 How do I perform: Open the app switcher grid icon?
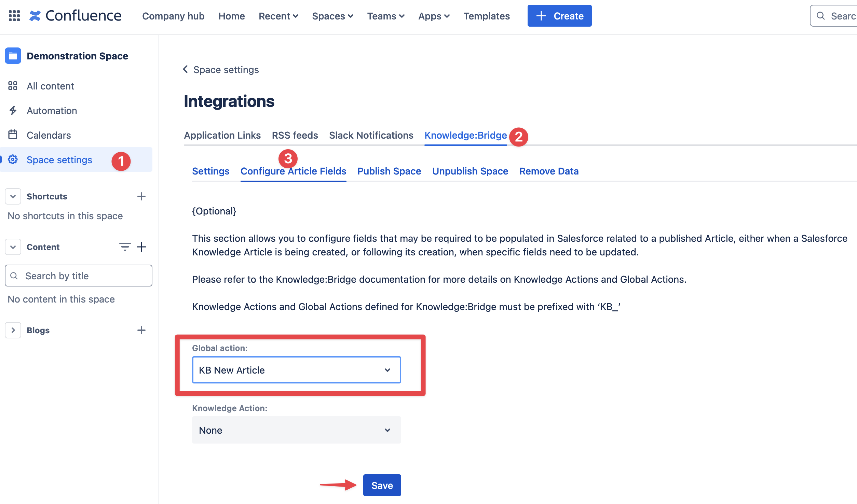click(14, 16)
